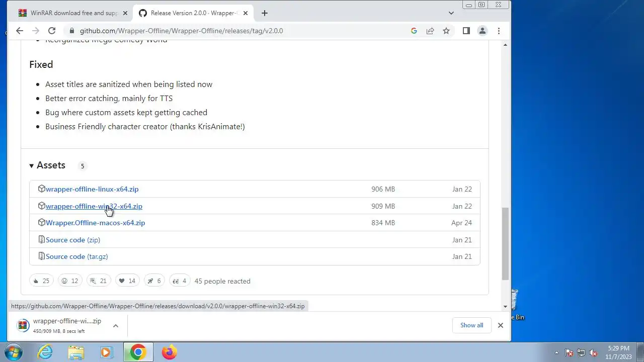Launch Firefox from the taskbar
Screen dimensions: 644x362
pyautogui.click(x=169, y=352)
